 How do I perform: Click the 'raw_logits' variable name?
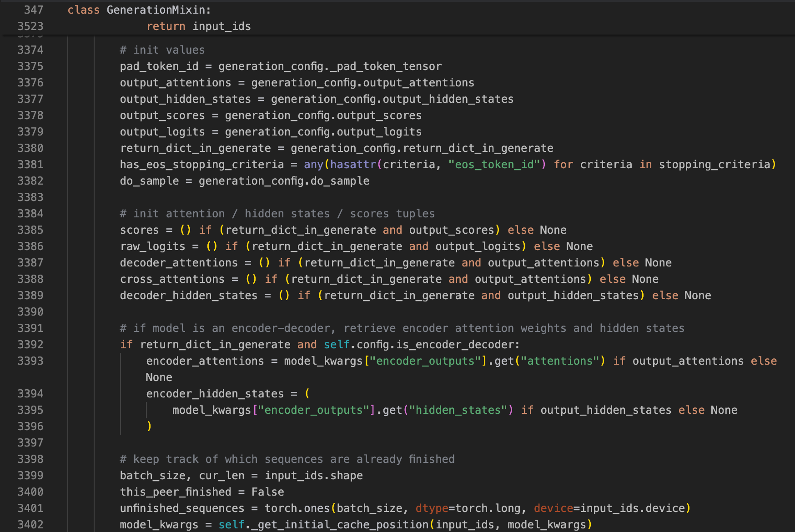(x=152, y=246)
